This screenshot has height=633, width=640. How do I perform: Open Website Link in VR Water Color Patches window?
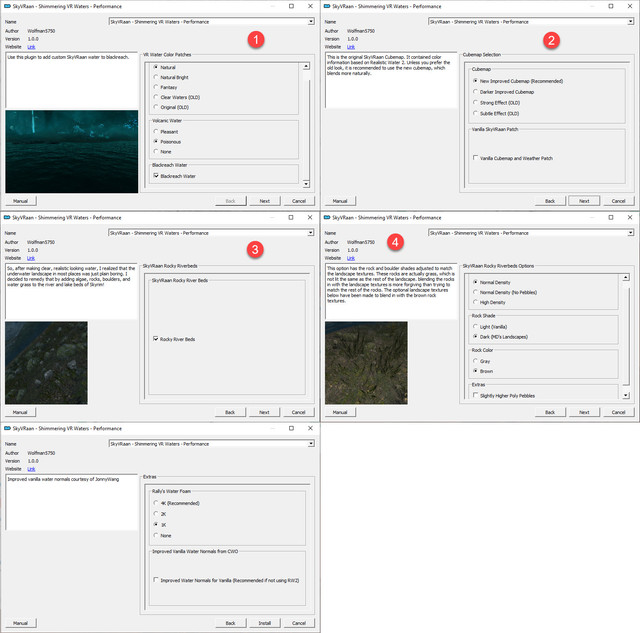pyautogui.click(x=31, y=47)
